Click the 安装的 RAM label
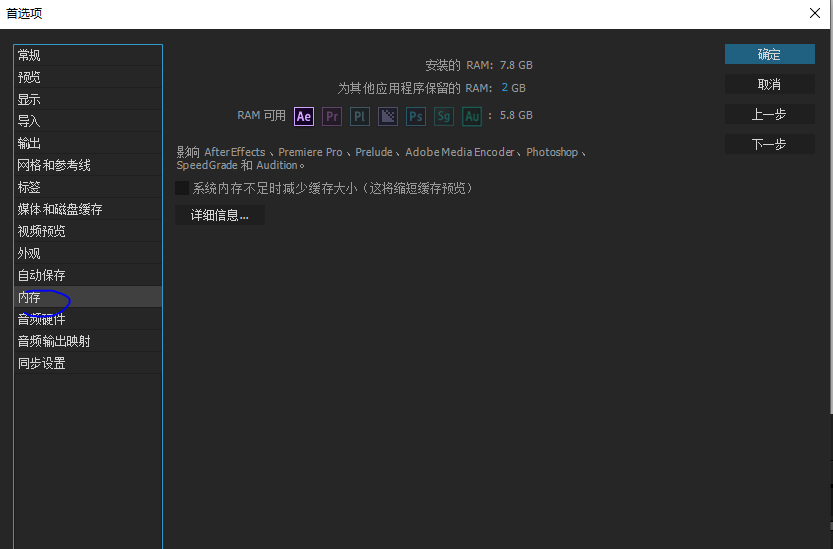Screen dimensions: 833x549 [459, 65]
